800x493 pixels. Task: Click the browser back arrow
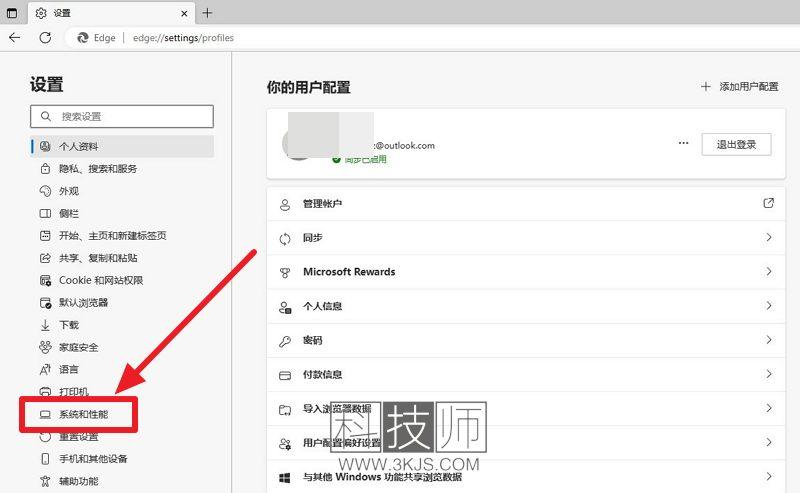(15, 37)
